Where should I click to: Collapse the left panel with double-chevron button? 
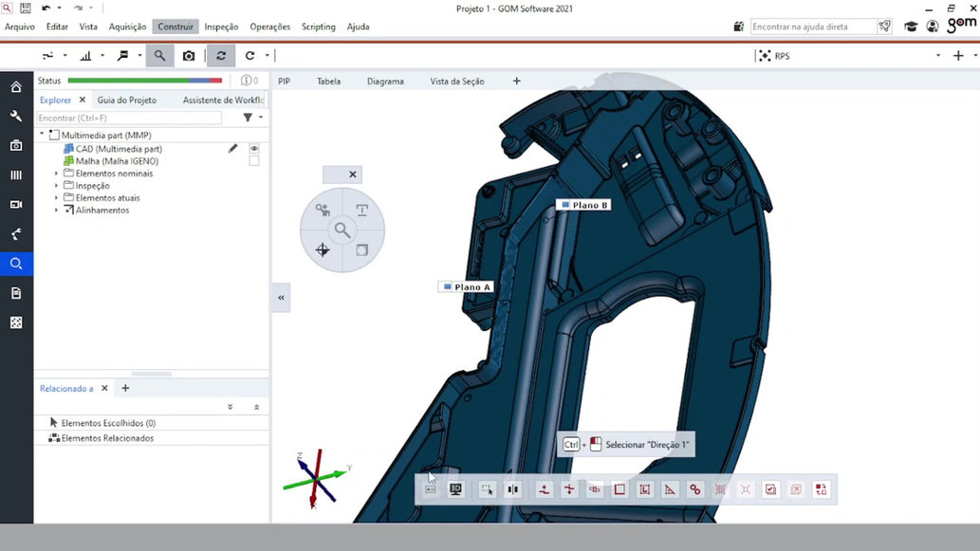click(281, 298)
